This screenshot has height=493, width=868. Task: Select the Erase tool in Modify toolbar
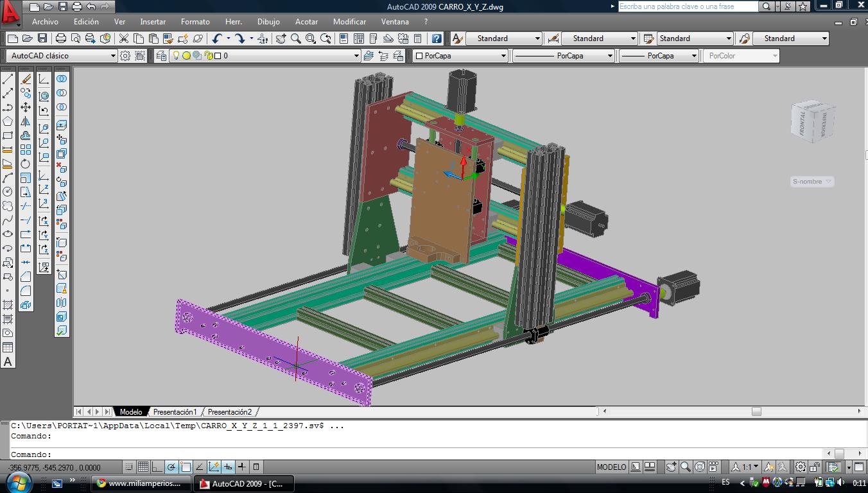point(26,79)
